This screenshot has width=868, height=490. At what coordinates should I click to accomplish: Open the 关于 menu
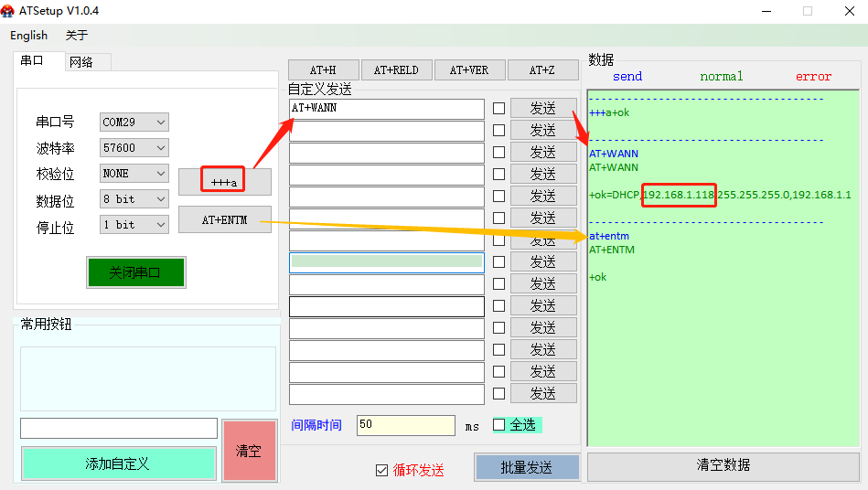77,36
